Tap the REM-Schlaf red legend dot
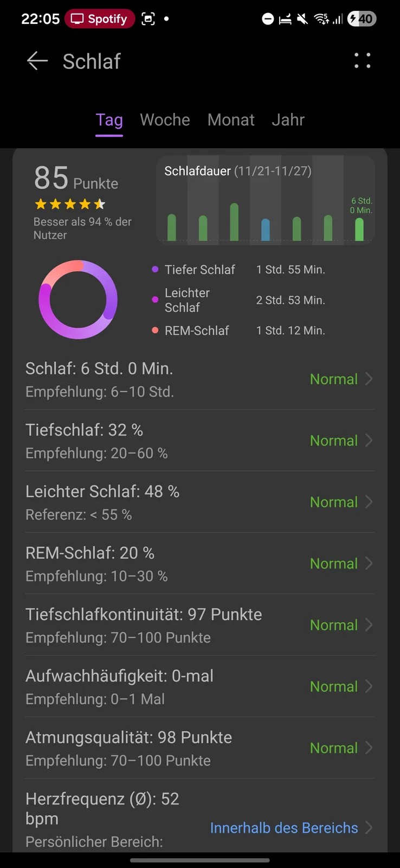400x868 pixels. (x=155, y=330)
